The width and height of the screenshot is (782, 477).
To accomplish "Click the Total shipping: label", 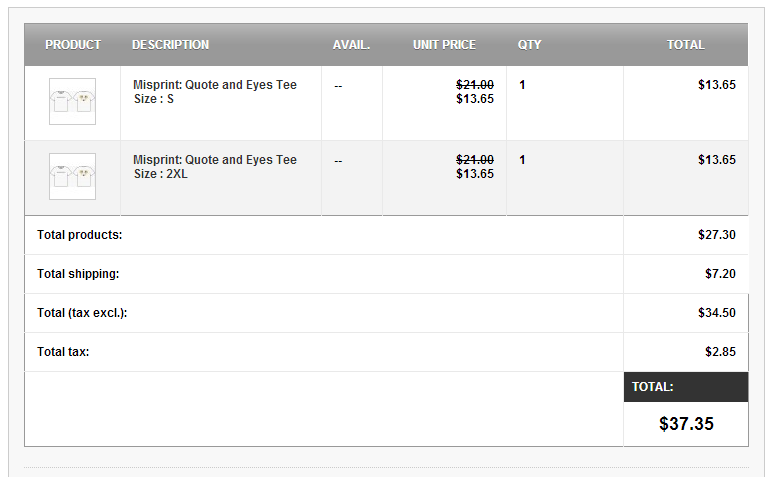I will (78, 274).
